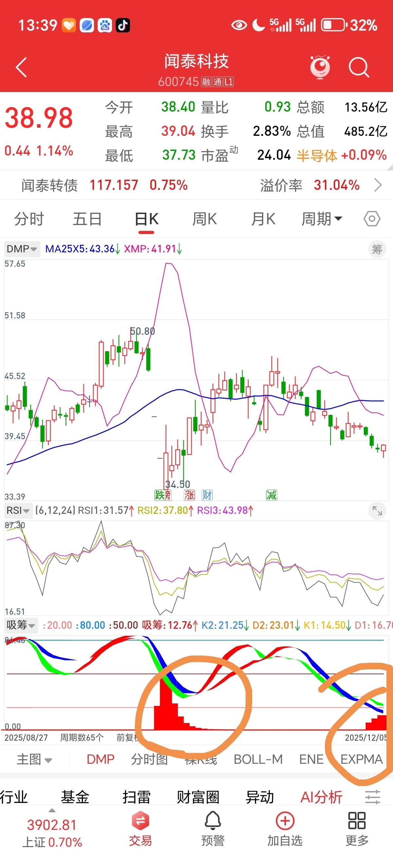Select EXPMA indicator option
Viewport: 393px width, 868px height.
tap(362, 759)
